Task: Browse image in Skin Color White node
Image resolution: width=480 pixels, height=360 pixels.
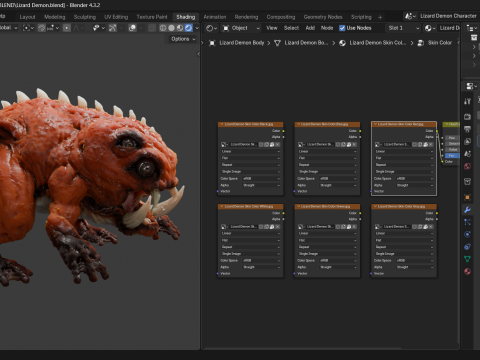Action: [x=224, y=227]
